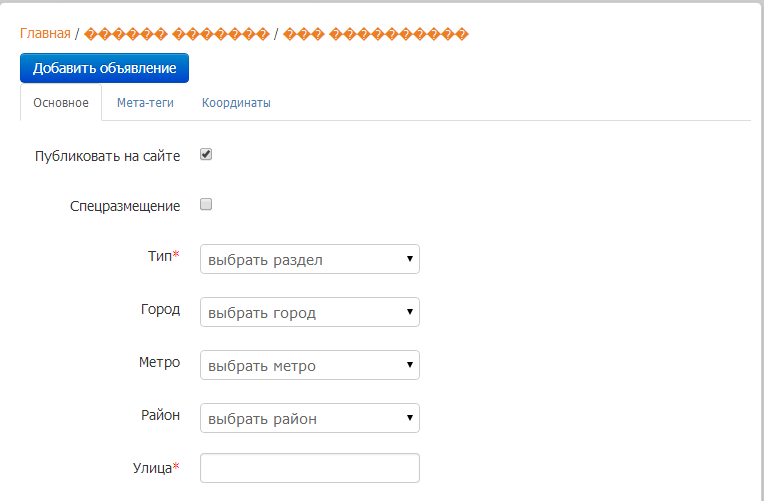Focus the Улица text input field
Image resolution: width=764 pixels, height=501 pixels.
(310, 468)
